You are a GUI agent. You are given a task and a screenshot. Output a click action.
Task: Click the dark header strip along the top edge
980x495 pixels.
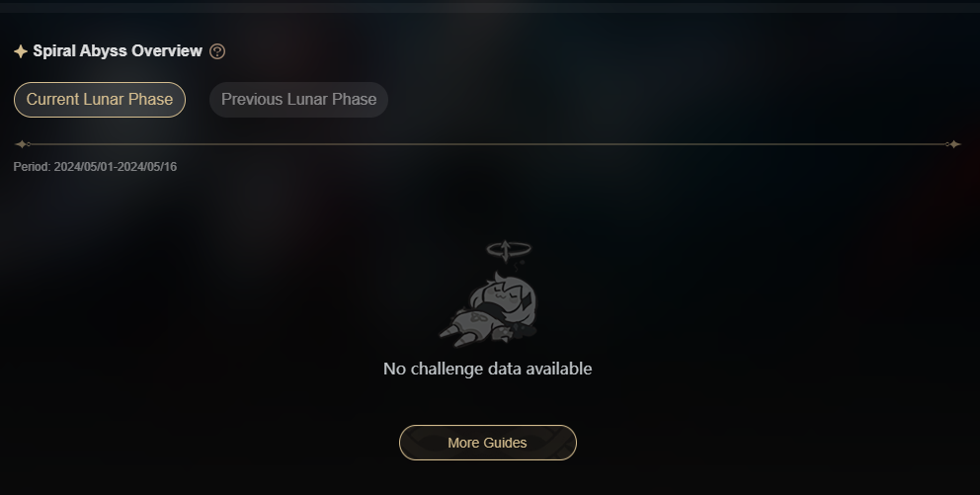490,6
